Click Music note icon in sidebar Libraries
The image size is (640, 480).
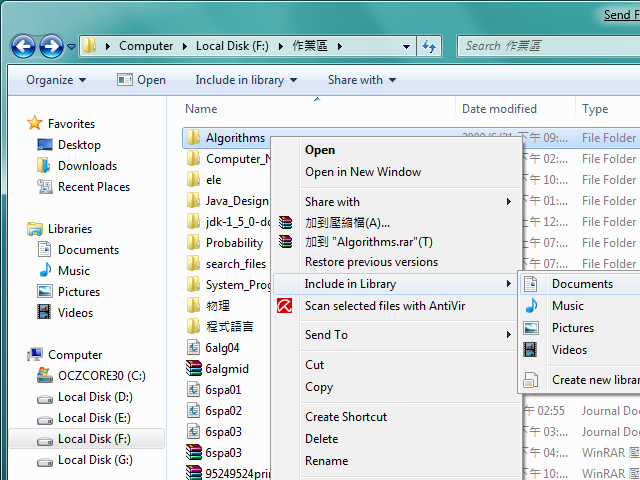pyautogui.click(x=45, y=270)
